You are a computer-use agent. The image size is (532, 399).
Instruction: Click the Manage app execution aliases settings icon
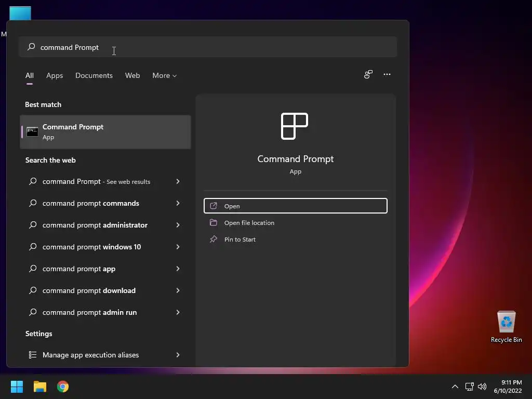coord(33,355)
